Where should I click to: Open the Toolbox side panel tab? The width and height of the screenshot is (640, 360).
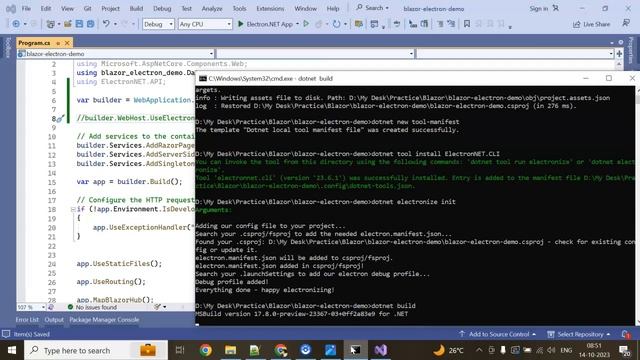(7, 48)
